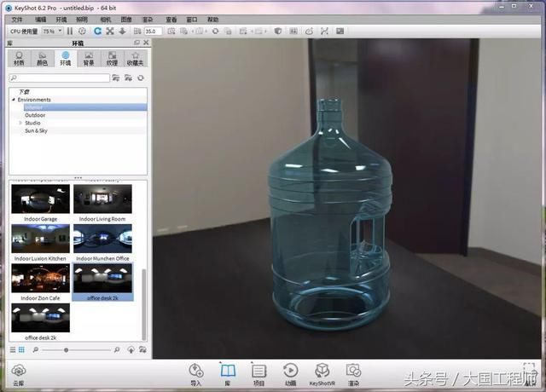Image resolution: width=546 pixels, height=392 pixels.
Task: Click the Import (导入) button in bottom toolbar
Action: (x=196, y=372)
